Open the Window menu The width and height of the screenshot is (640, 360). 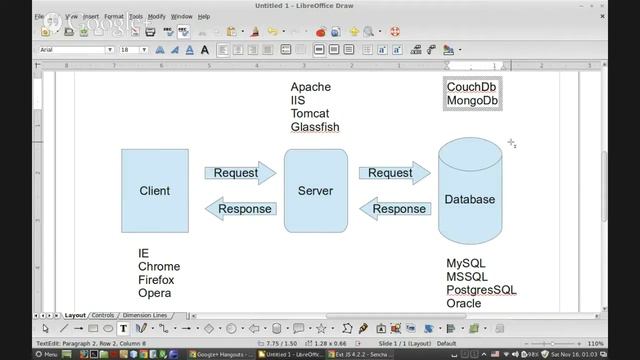click(x=182, y=17)
